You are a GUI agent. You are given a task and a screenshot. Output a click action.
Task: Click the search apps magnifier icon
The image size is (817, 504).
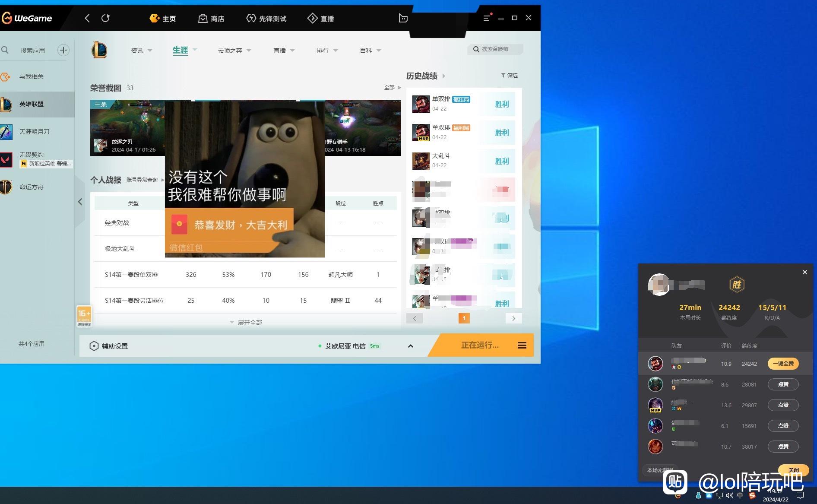[x=5, y=50]
